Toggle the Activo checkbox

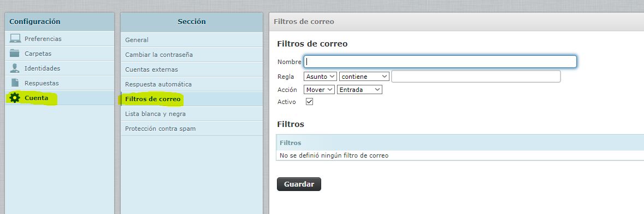tap(309, 101)
